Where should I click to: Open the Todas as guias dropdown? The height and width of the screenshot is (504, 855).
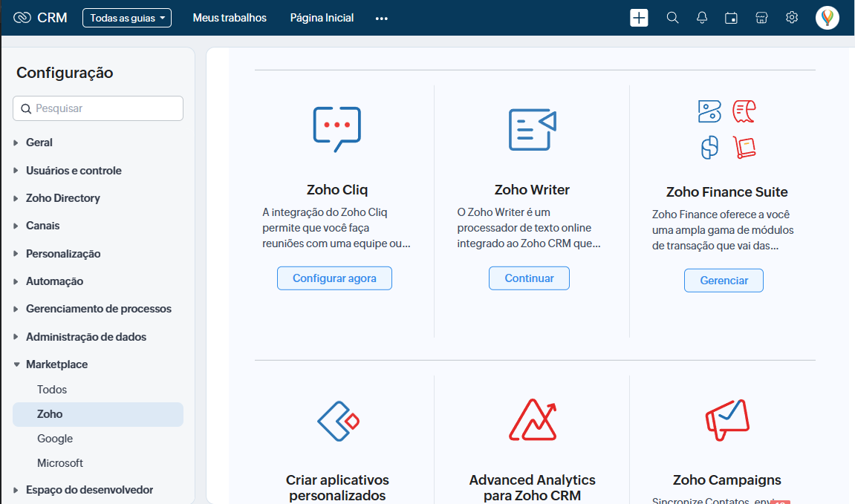tap(127, 18)
